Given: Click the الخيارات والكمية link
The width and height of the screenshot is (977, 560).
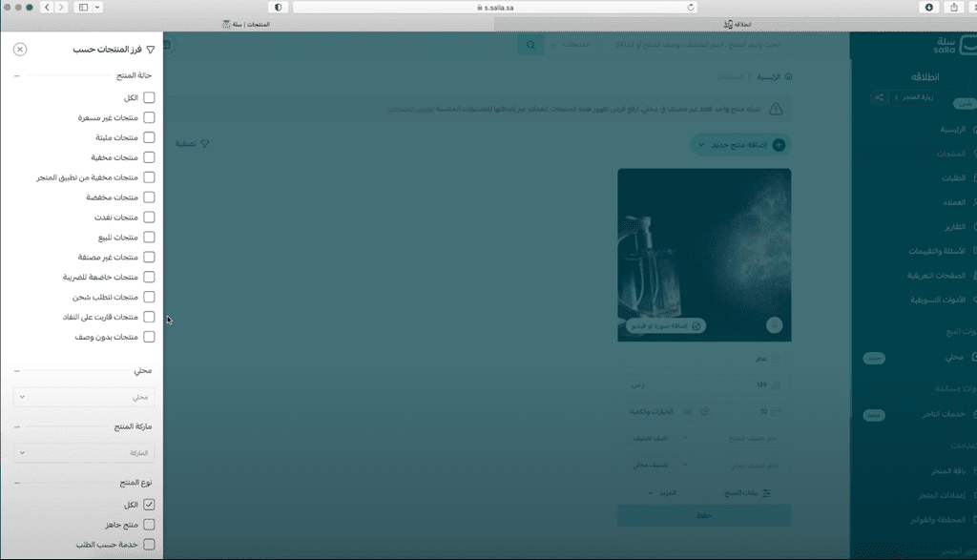Looking at the screenshot, I should coord(651,412).
